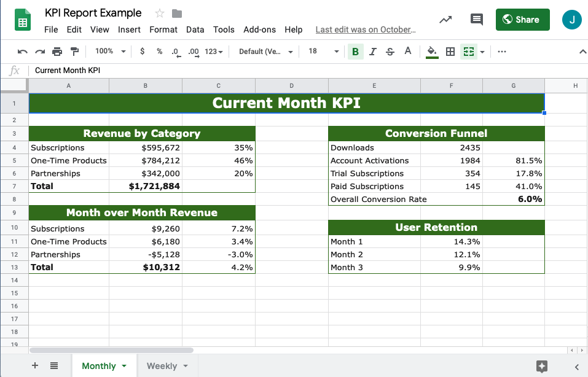Open the Last edit was on October link

pos(365,29)
